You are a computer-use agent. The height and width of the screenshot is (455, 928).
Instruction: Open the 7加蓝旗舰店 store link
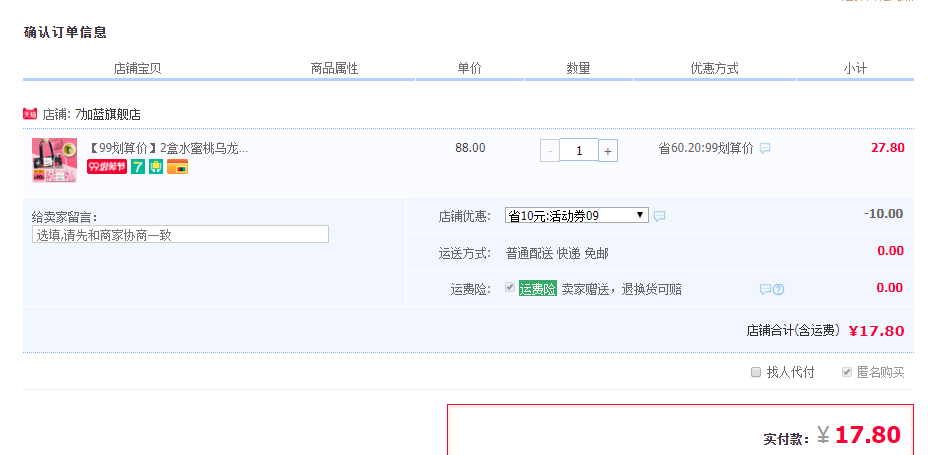coord(108,114)
